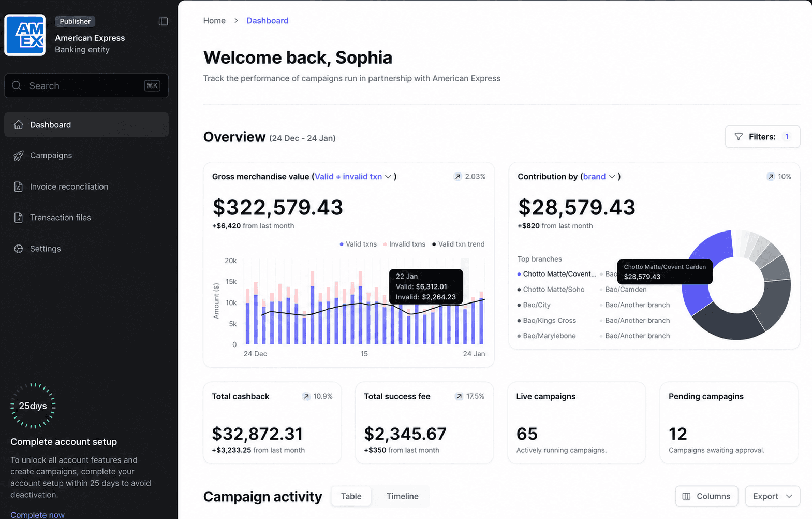
Task: Click the Total success fee trend arrow
Action: 459,396
